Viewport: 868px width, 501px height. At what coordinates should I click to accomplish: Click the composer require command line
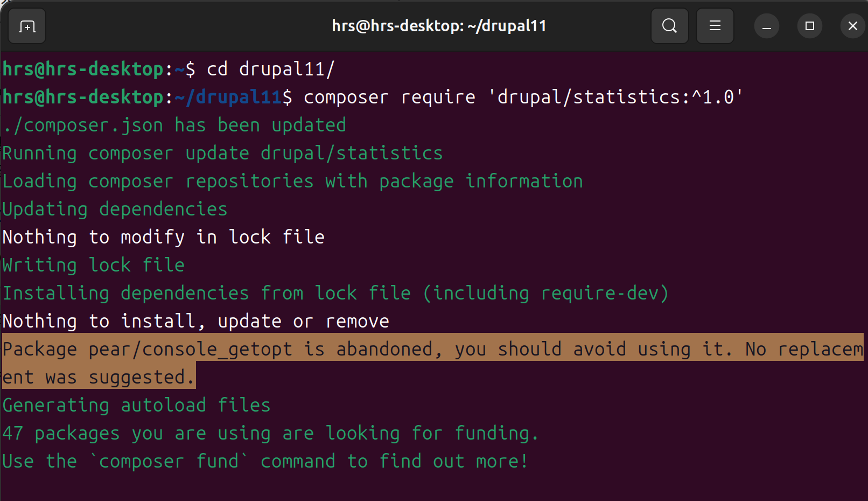(x=522, y=98)
